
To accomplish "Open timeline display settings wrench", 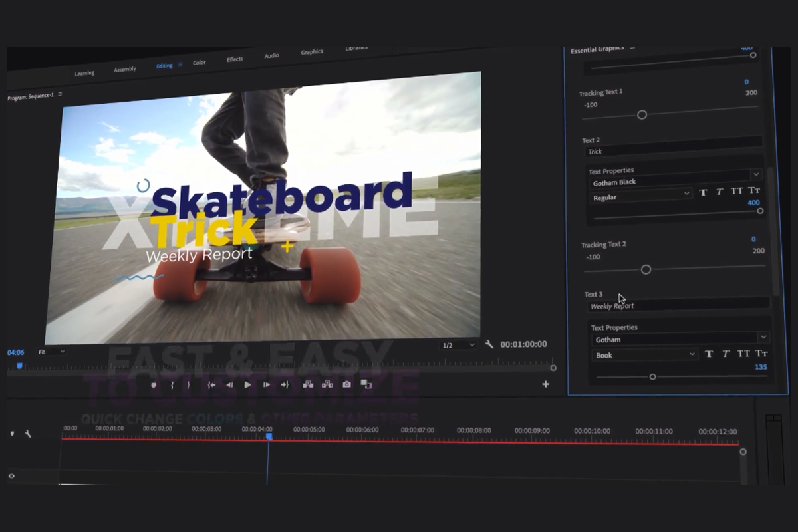I will 28,434.
